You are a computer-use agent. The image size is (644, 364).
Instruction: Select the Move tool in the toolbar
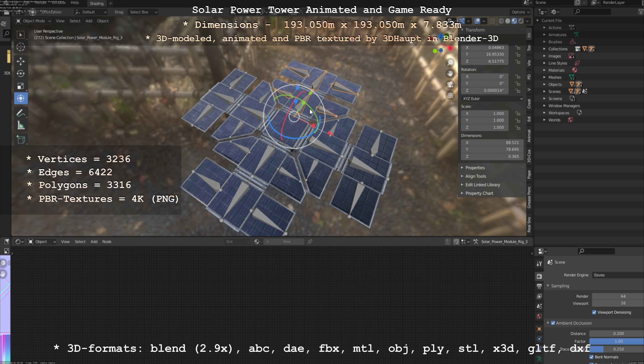[20, 61]
